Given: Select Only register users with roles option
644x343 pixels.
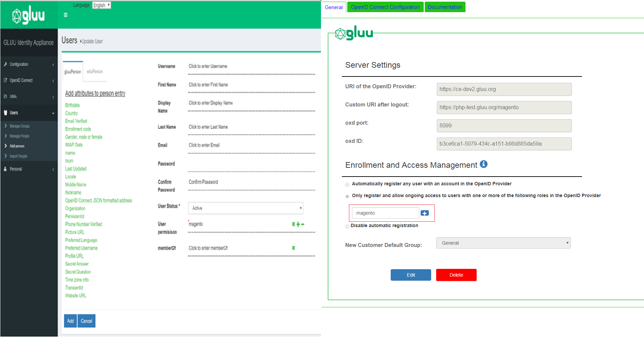Looking at the screenshot, I should click(347, 196).
